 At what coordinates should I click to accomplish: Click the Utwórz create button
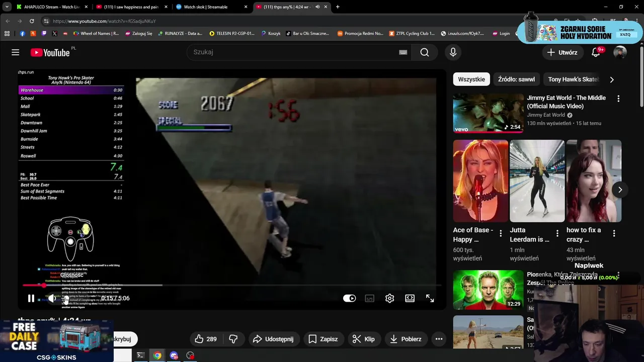pos(562,52)
